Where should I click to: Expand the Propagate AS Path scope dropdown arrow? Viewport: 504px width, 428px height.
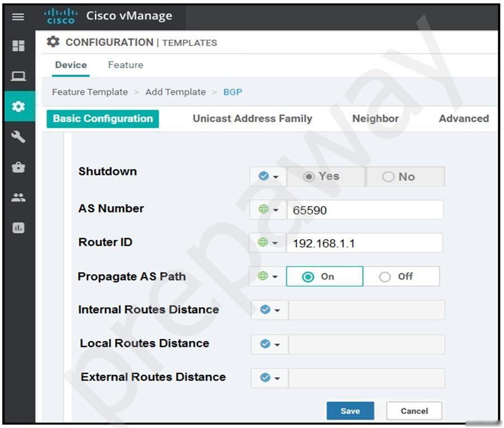coord(275,277)
